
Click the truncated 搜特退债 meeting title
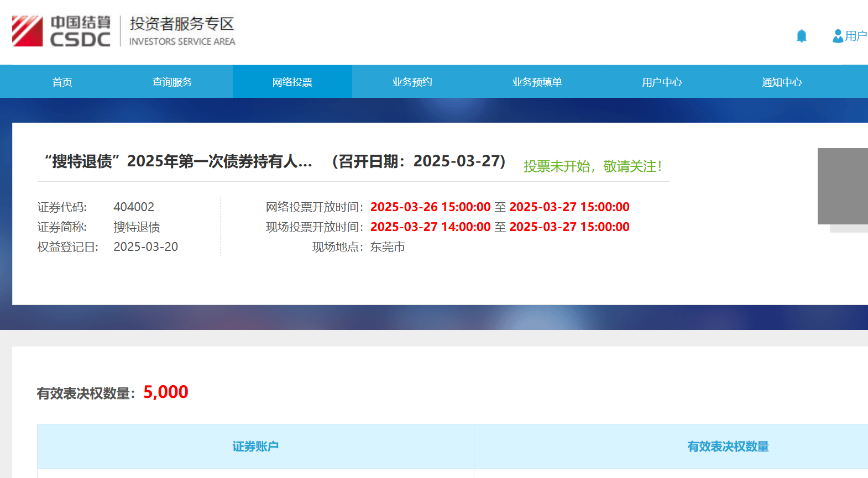(178, 161)
